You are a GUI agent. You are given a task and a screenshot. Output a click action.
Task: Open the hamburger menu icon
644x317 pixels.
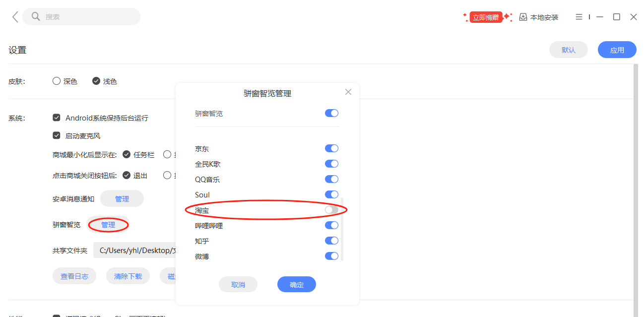[579, 17]
